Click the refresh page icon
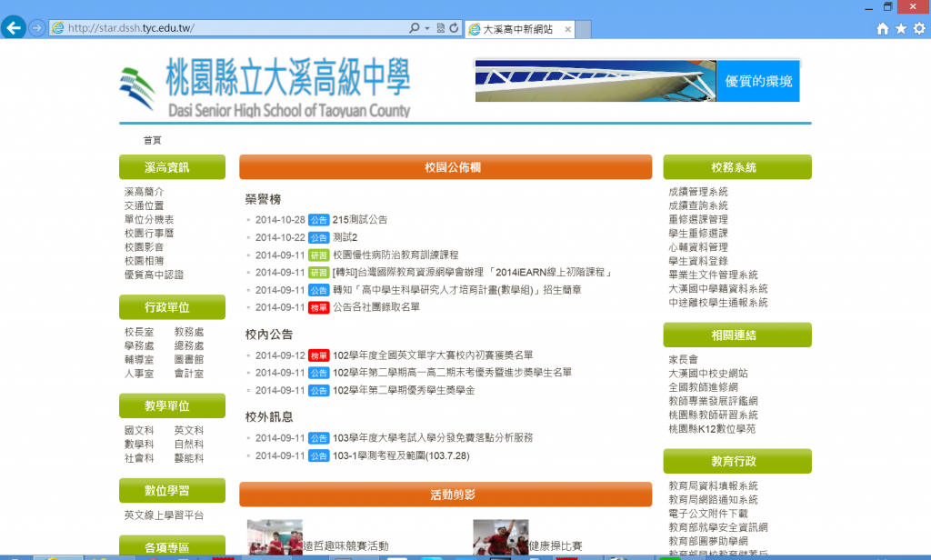Image resolution: width=931 pixels, height=560 pixels. (454, 28)
